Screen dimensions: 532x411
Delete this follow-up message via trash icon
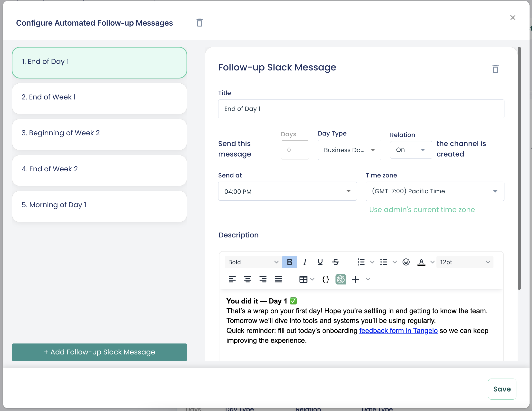pos(495,69)
